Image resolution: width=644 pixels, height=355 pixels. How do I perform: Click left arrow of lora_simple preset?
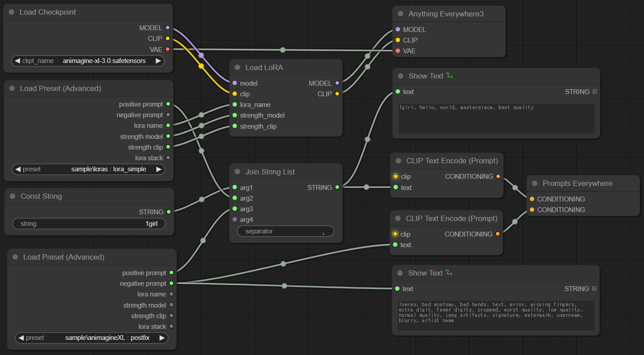[18, 169]
